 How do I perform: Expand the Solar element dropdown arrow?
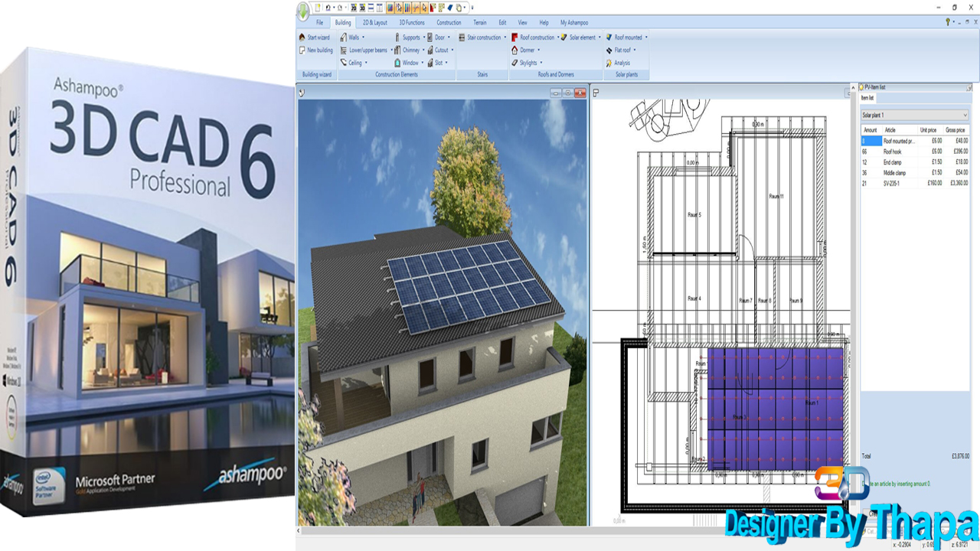[x=599, y=37]
